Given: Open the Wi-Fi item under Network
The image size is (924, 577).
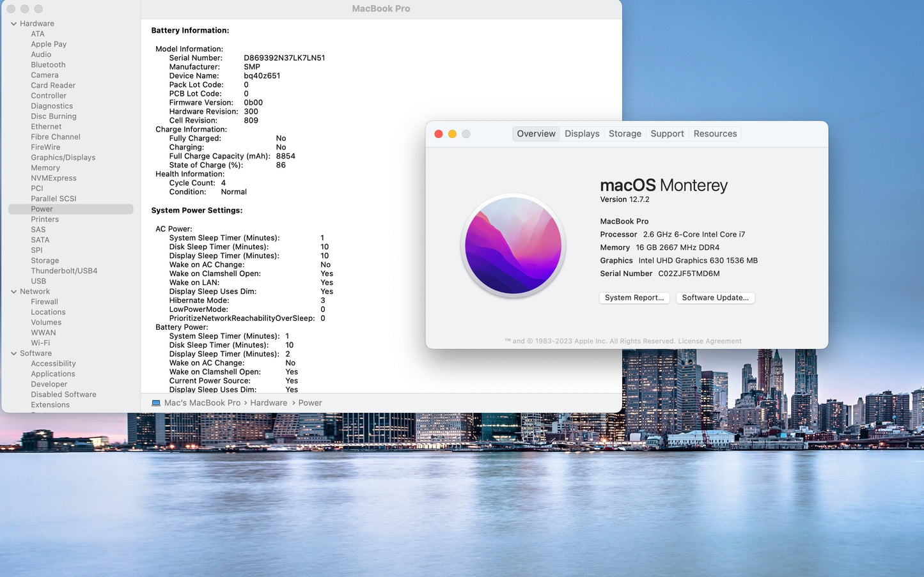Looking at the screenshot, I should pos(40,343).
